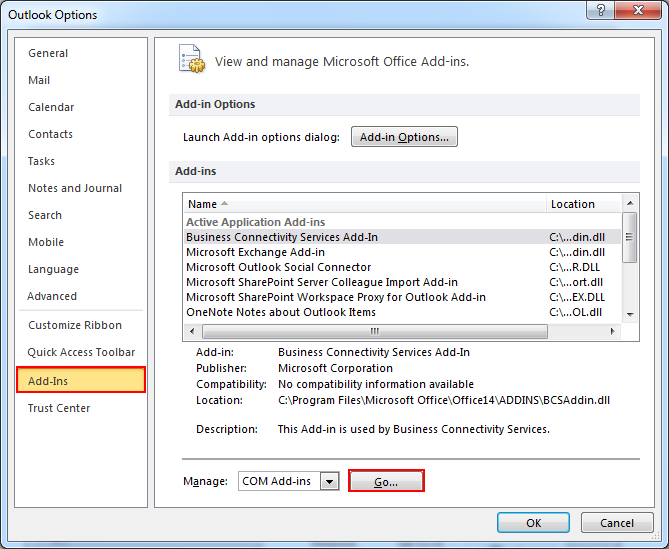Click the BCSAddin.dll location path text

444,400
